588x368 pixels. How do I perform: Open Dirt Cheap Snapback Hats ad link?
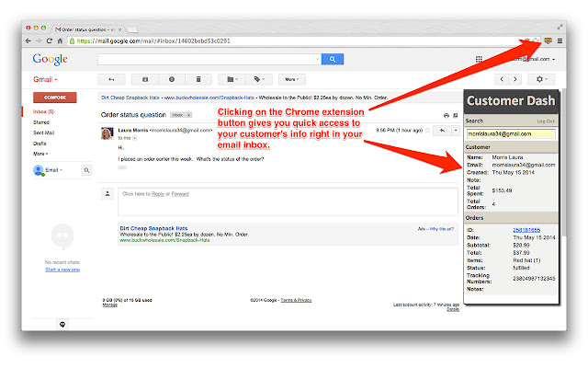[x=153, y=228]
